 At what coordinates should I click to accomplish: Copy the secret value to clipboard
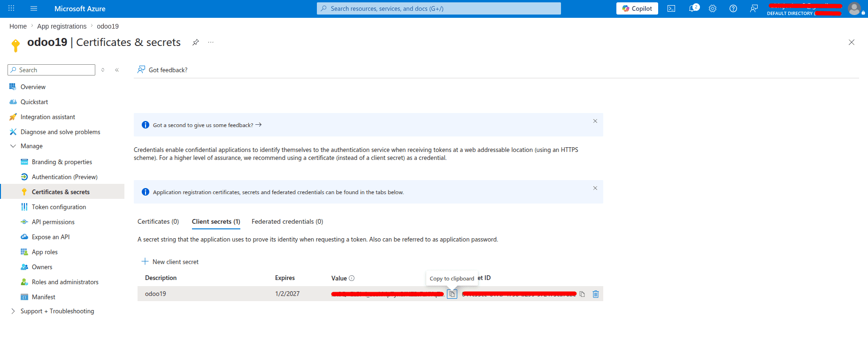pyautogui.click(x=452, y=294)
